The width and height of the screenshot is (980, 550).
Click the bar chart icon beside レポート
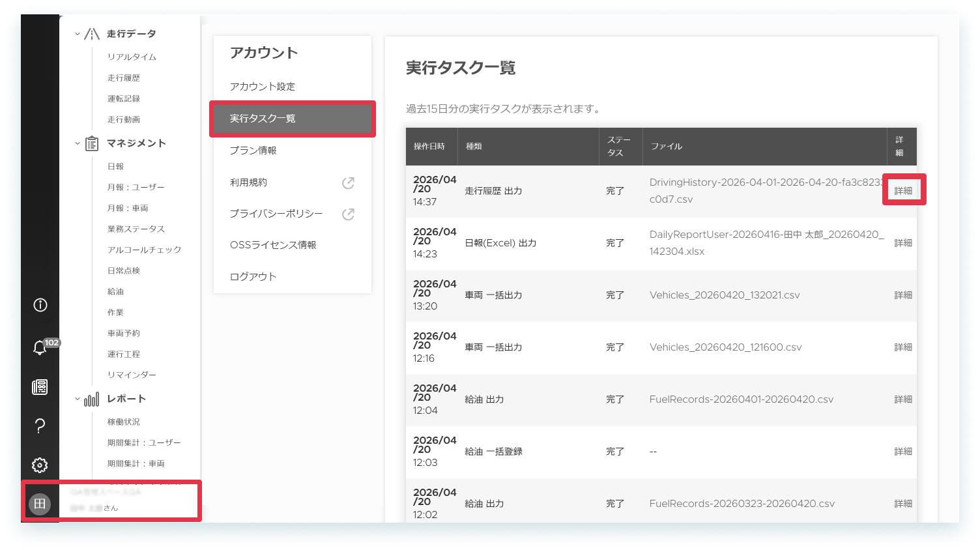point(92,399)
